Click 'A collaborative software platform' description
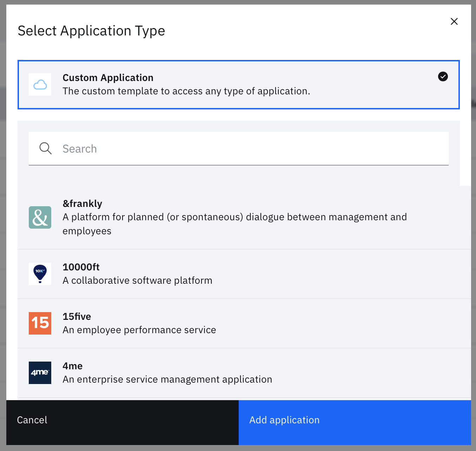The width and height of the screenshot is (476, 451). point(138,281)
